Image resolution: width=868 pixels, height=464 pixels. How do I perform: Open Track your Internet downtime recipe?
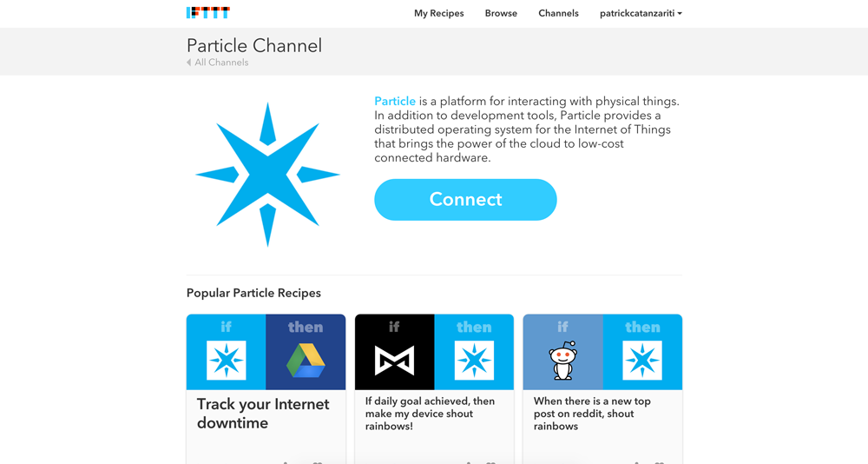[x=263, y=414]
